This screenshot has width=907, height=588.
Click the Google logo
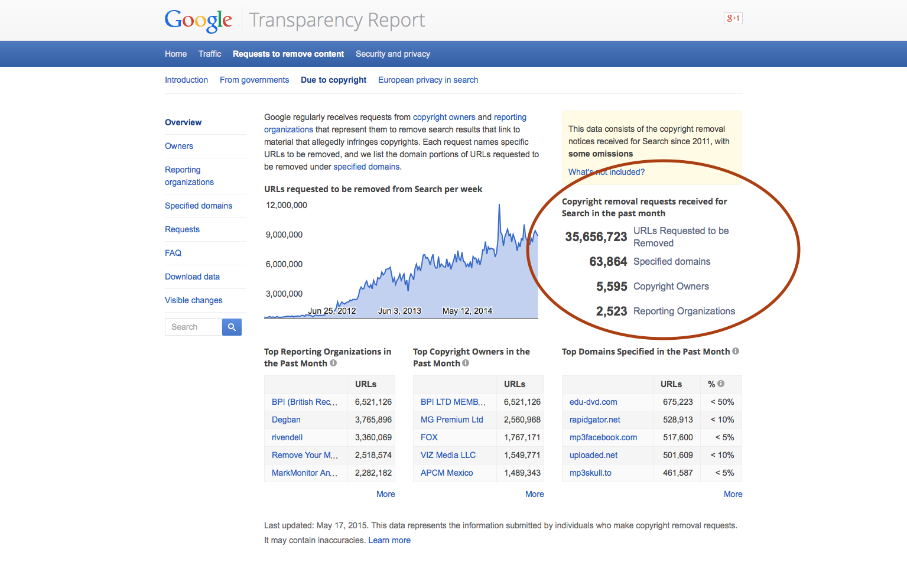(x=198, y=20)
